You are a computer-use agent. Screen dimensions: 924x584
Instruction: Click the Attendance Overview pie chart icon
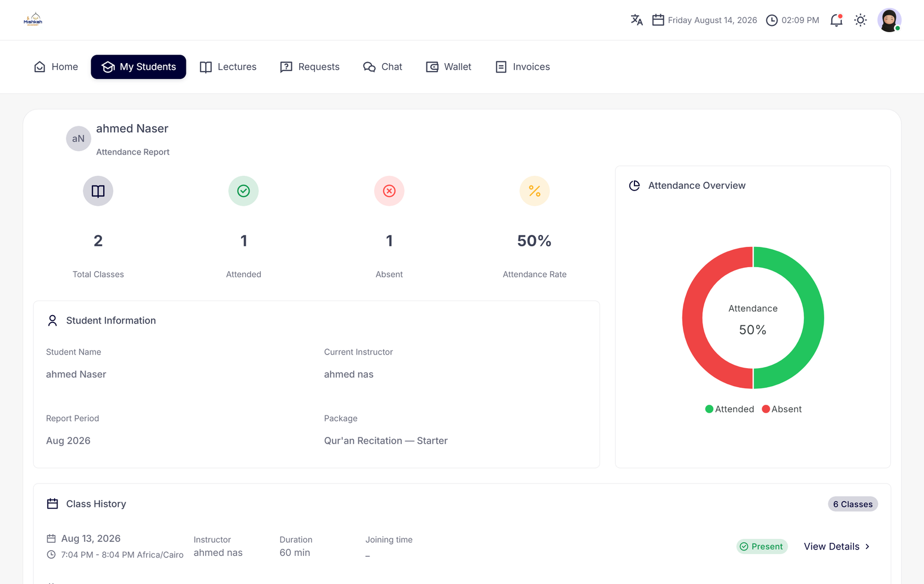point(634,186)
